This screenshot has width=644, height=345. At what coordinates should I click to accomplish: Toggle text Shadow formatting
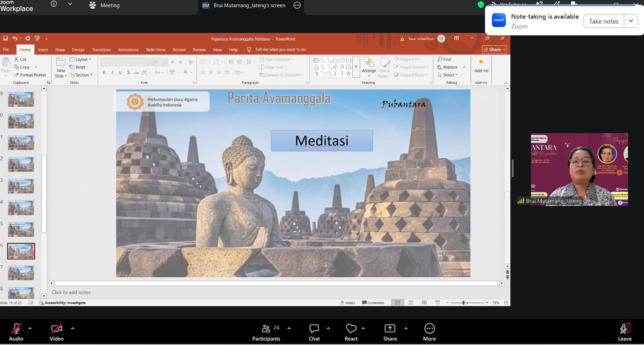(x=128, y=72)
